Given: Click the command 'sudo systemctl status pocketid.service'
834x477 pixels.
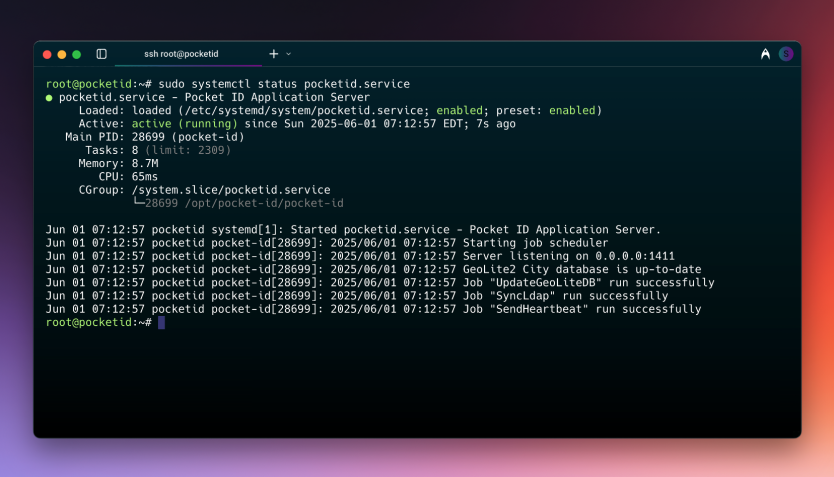Looking at the screenshot, I should click(284, 84).
